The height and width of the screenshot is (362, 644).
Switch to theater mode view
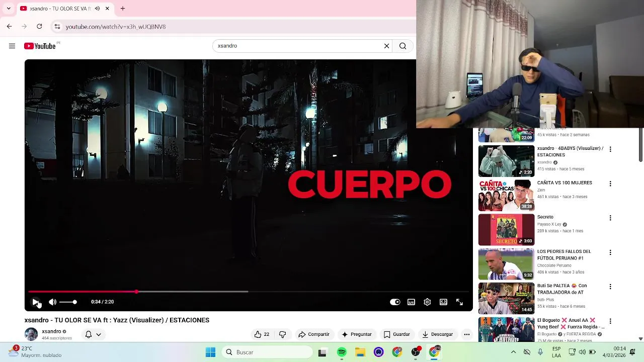[443, 302]
